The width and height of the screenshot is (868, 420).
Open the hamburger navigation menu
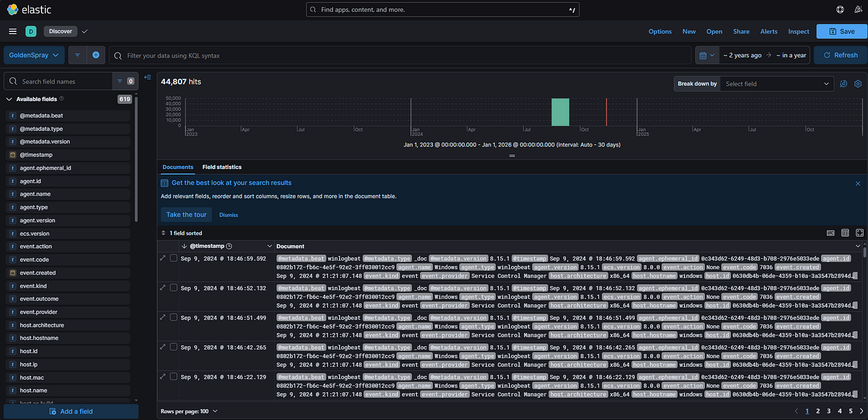pyautogui.click(x=13, y=31)
